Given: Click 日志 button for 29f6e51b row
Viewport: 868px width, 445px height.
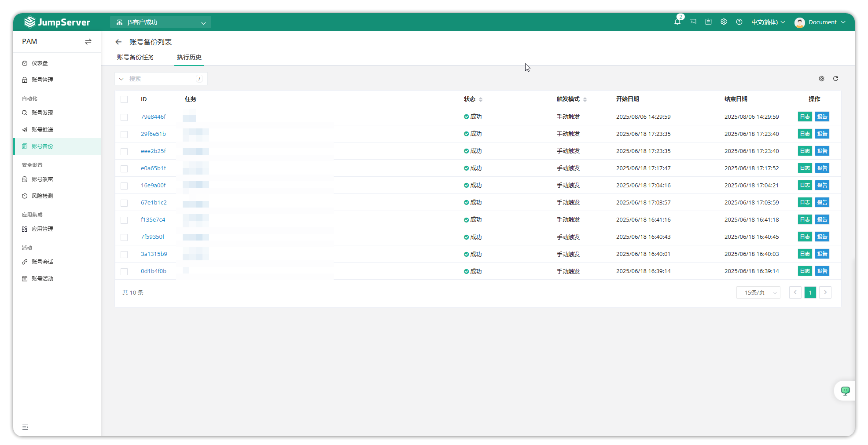Looking at the screenshot, I should (x=805, y=134).
